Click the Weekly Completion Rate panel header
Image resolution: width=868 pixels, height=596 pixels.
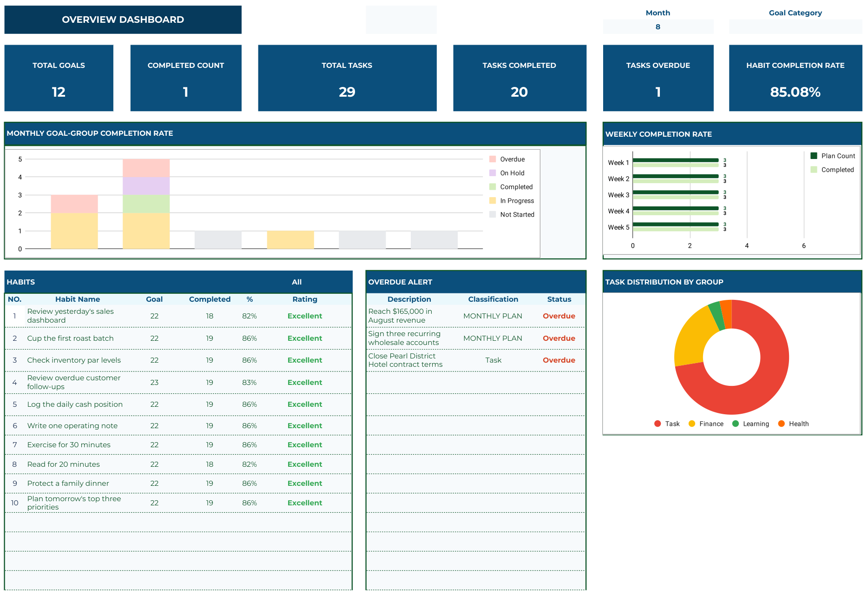(x=732, y=134)
